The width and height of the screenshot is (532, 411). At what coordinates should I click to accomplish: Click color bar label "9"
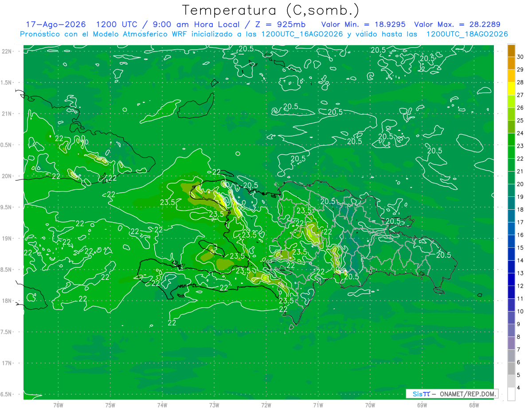point(519,324)
